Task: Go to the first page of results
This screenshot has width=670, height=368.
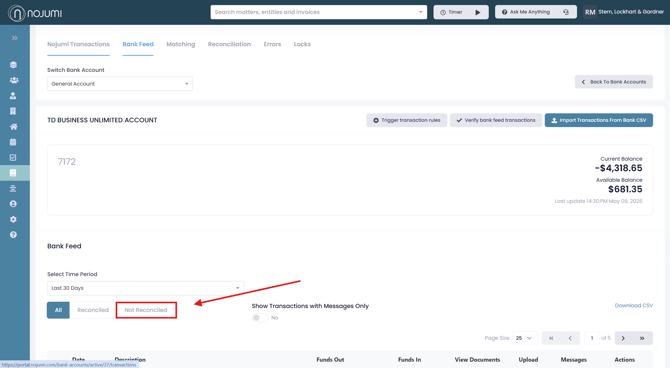Action: [551, 338]
